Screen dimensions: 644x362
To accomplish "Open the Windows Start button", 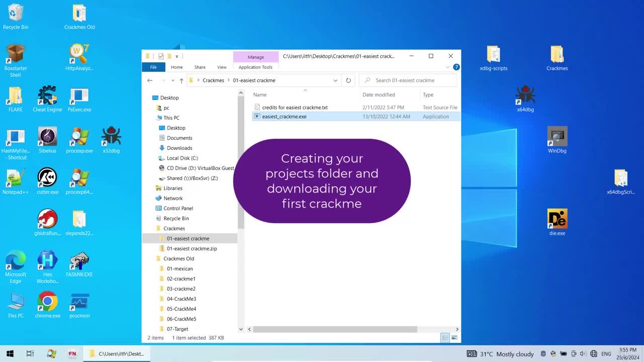I will coord(10,353).
